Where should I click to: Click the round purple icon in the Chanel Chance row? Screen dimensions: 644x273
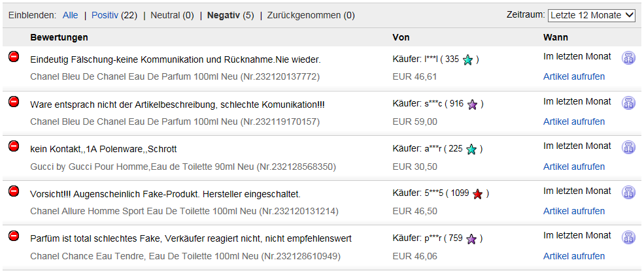click(628, 237)
